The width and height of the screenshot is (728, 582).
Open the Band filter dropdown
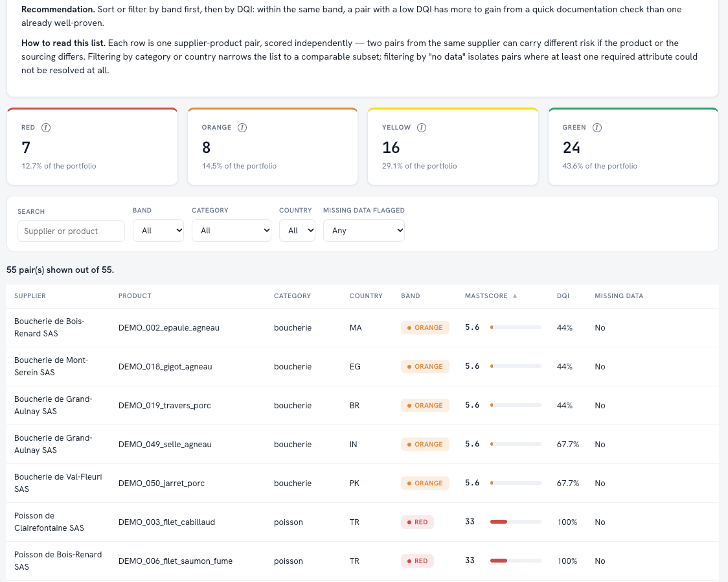coord(158,230)
